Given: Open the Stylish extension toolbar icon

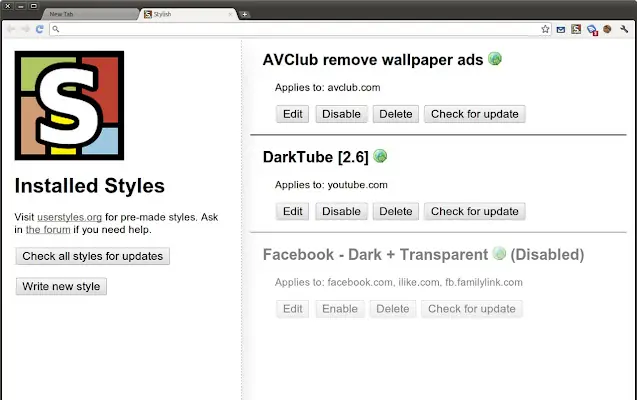Looking at the screenshot, I should (x=576, y=29).
